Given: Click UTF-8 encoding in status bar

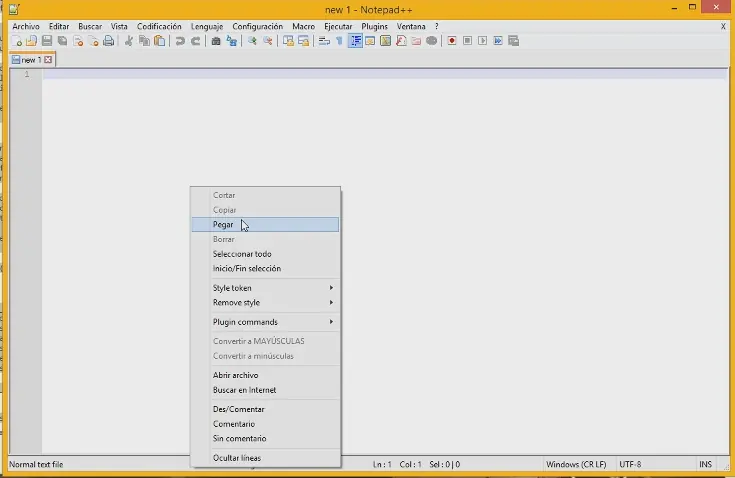Looking at the screenshot, I should (630, 464).
